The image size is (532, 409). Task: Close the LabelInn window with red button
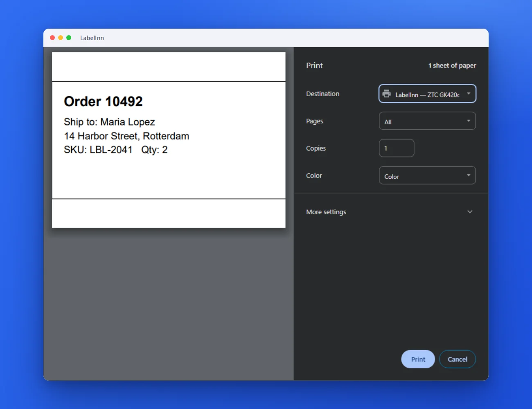[52, 38]
